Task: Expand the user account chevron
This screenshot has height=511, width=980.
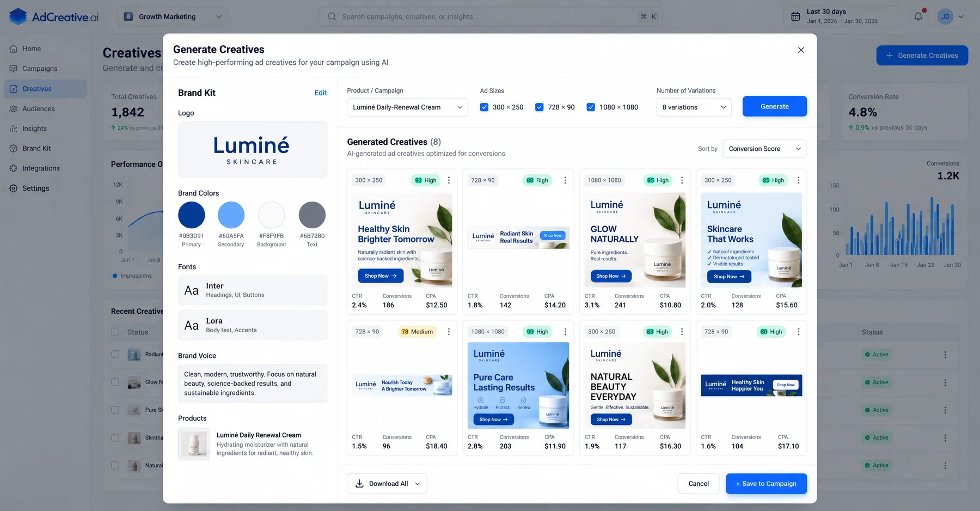Action: point(961,17)
